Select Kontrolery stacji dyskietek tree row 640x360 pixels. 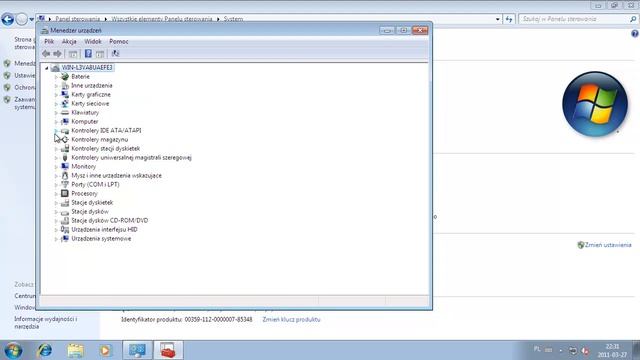(105, 148)
